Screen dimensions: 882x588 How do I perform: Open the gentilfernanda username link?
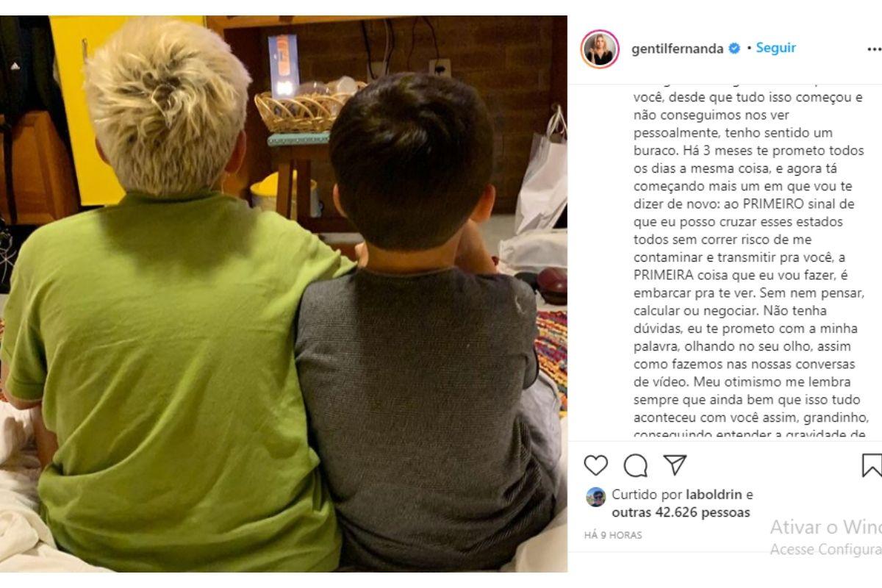678,49
